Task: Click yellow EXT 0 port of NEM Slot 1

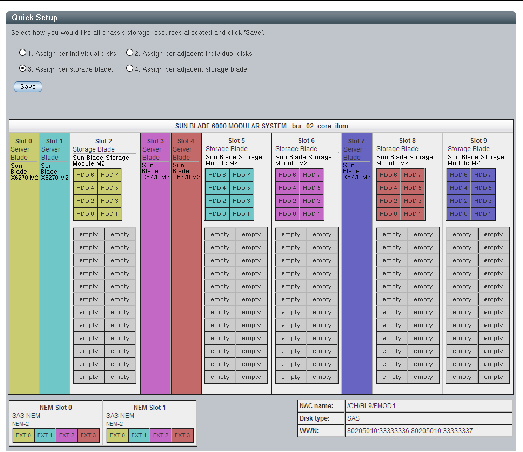Action: click(117, 435)
